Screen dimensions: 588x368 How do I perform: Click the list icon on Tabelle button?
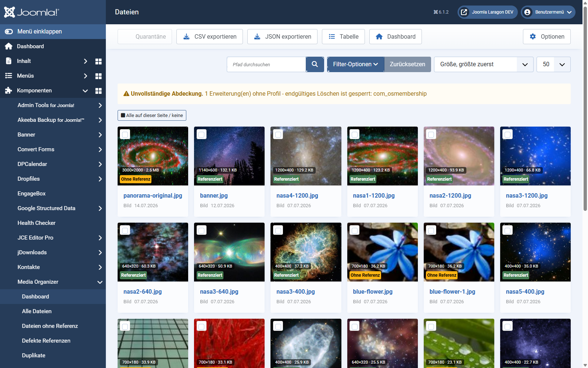(332, 37)
